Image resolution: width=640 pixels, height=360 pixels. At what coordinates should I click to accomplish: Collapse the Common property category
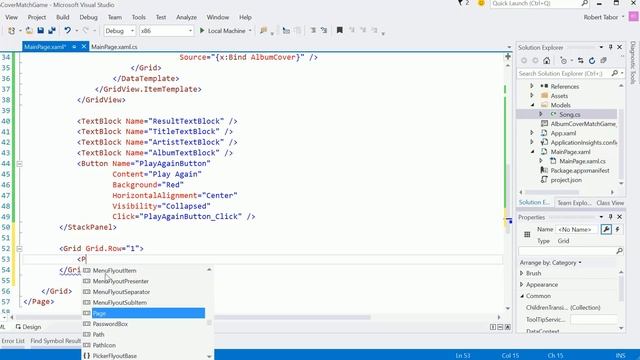[x=522, y=296]
